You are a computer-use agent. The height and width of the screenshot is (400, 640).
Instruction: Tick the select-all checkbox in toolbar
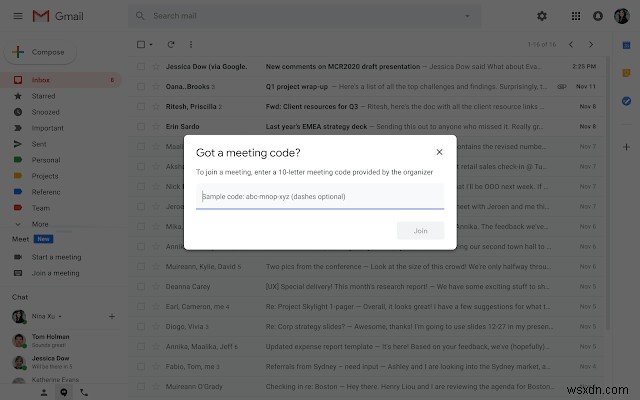point(141,44)
